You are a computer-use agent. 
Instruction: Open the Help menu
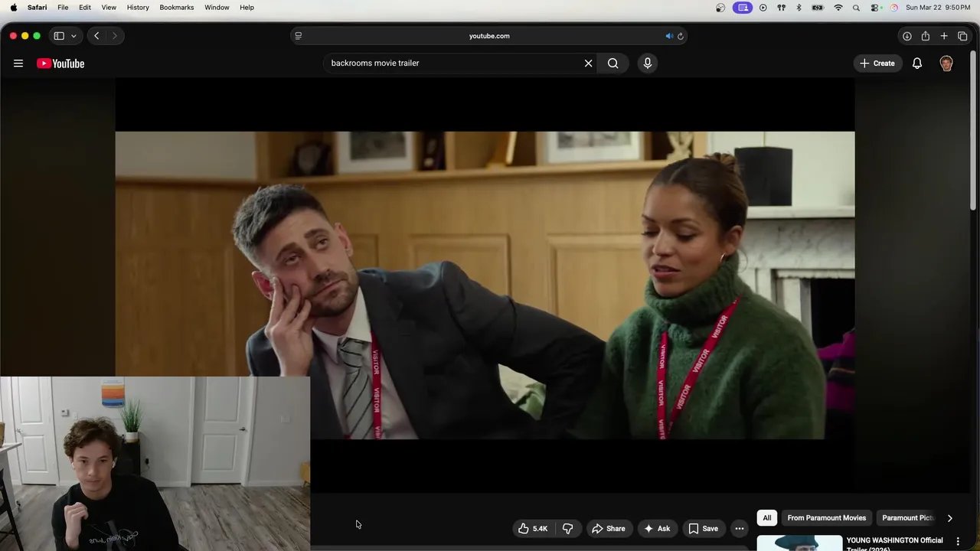247,8
